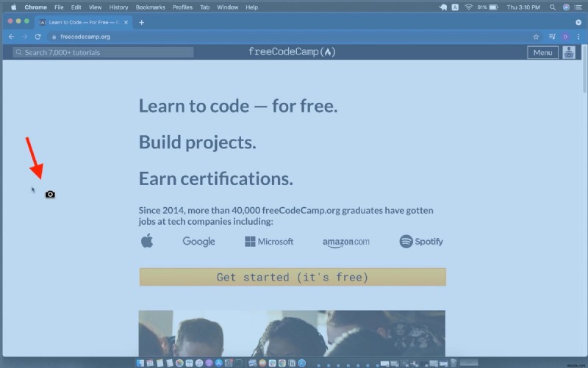Open the Trash in the Dock

tap(453, 363)
